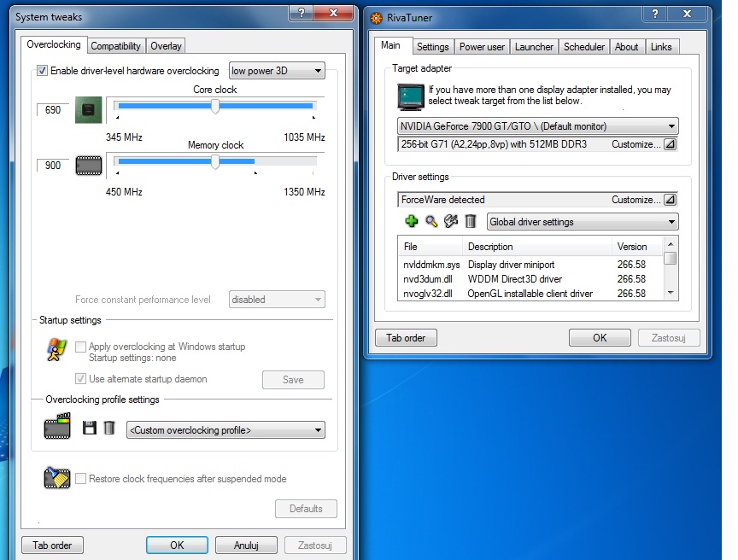Image resolution: width=738 pixels, height=560 pixels.
Task: Click the trash icon in Driver settings
Action: coord(470,221)
